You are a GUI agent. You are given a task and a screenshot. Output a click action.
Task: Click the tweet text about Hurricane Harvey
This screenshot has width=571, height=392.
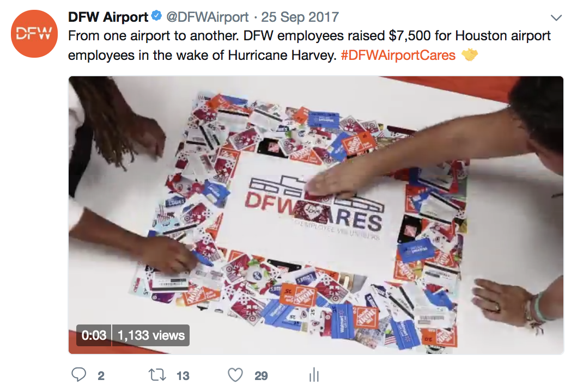[x=309, y=46]
